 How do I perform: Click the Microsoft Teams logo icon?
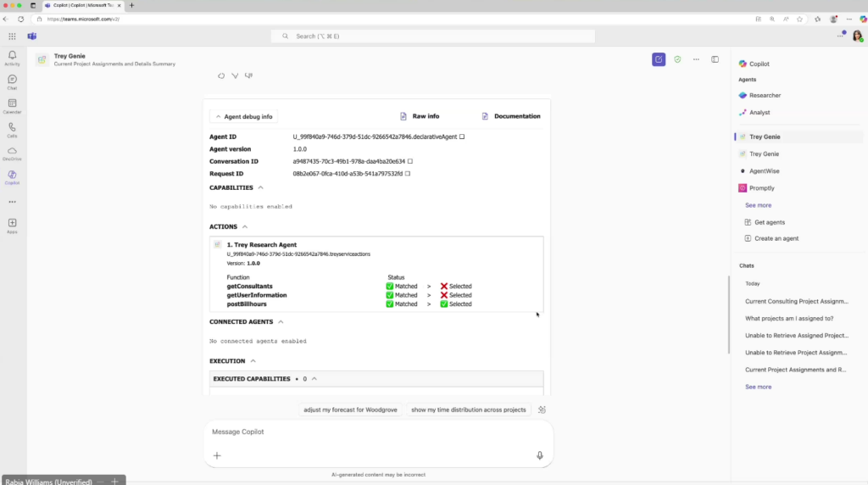[32, 36]
